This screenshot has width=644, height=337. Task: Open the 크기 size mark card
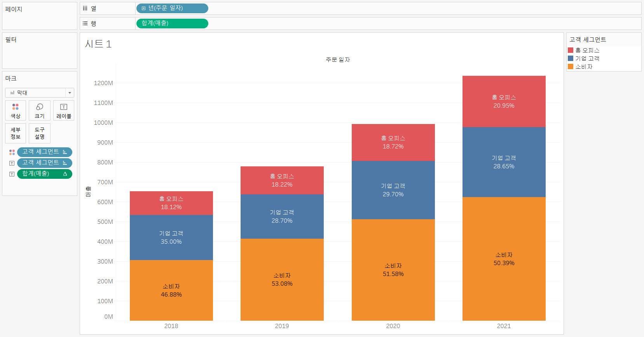(40, 110)
